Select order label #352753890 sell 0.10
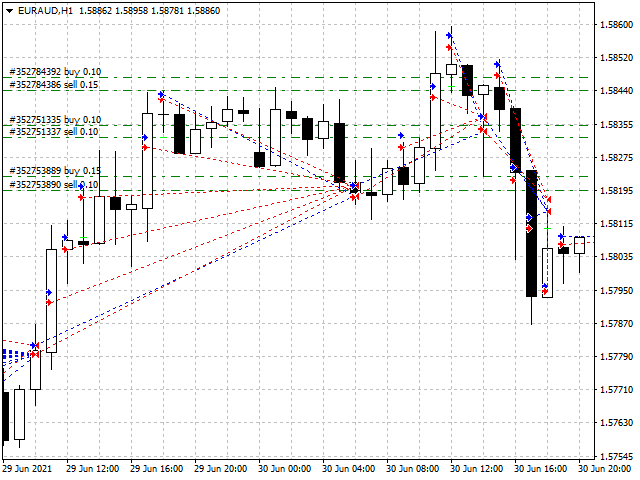The height and width of the screenshot is (480, 640). point(53,185)
